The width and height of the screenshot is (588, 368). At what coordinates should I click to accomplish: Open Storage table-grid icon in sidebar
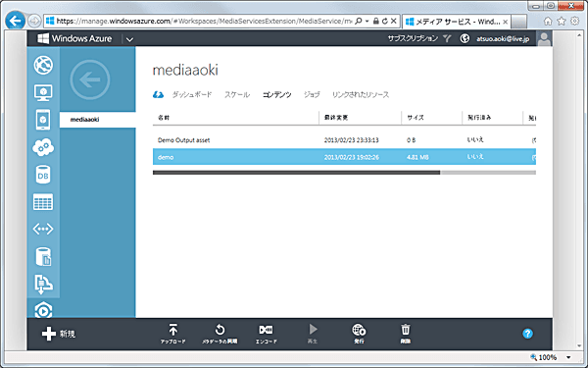43,202
